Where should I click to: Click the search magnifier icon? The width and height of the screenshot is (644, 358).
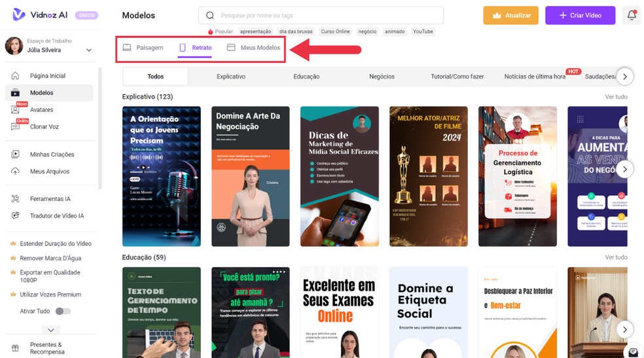point(210,15)
